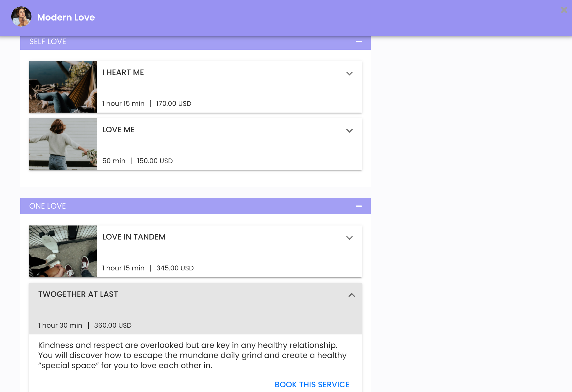This screenshot has height=392, width=572.
Task: Expand the LOVE IN TANDEM chevron
Action: (349, 238)
